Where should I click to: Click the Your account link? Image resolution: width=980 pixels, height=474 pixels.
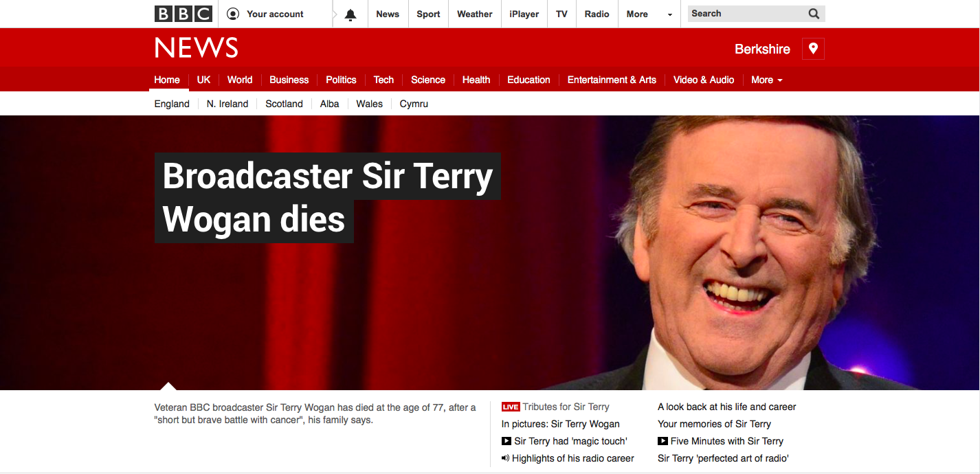(275, 14)
